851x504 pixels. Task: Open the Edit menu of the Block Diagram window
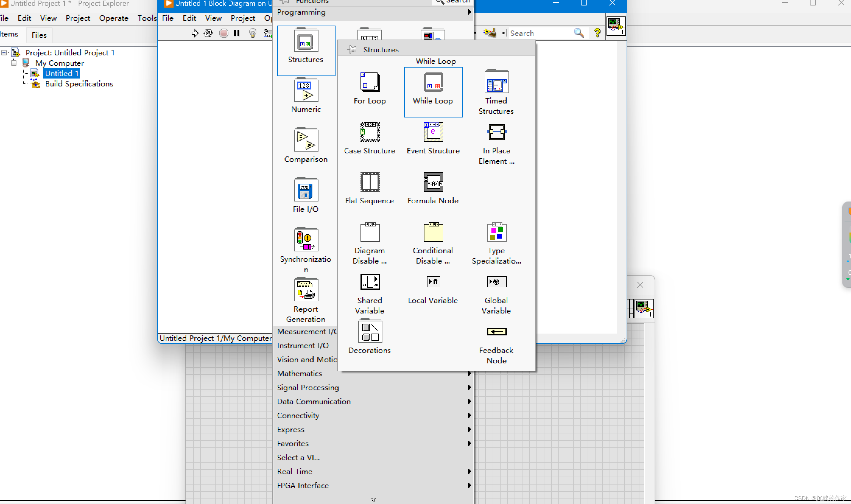coord(189,18)
